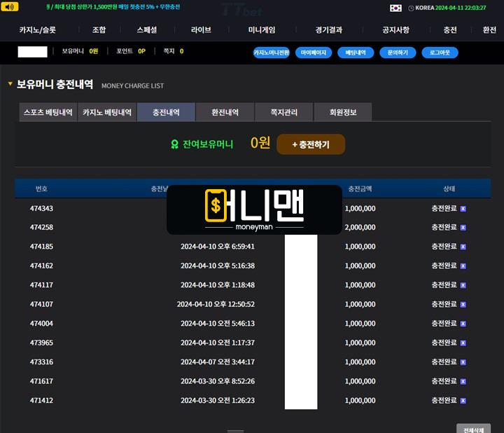Select the 회원정보 tab

click(x=342, y=112)
